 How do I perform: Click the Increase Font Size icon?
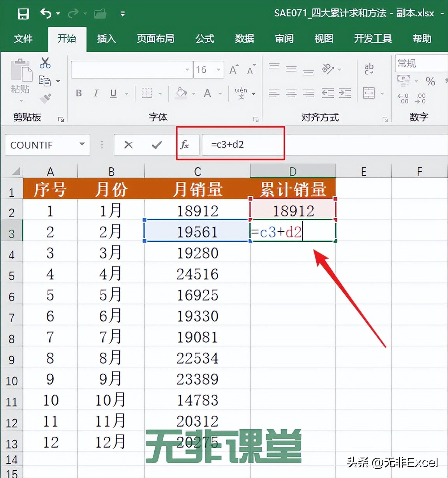point(233,69)
